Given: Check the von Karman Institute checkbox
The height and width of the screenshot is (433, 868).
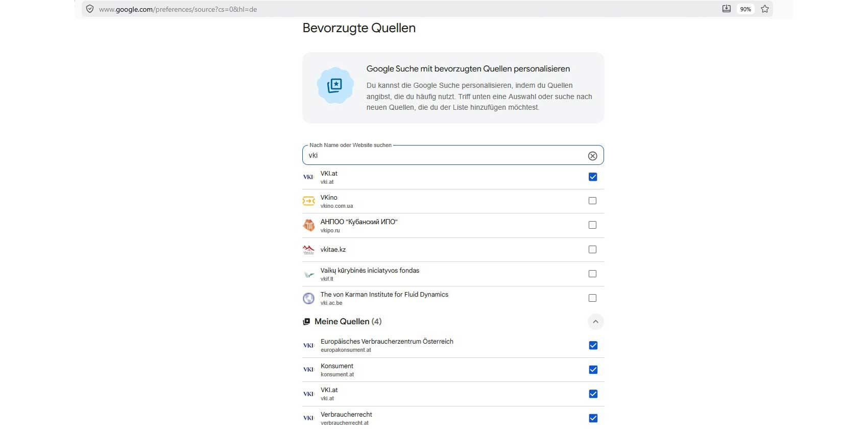Looking at the screenshot, I should coord(592,298).
